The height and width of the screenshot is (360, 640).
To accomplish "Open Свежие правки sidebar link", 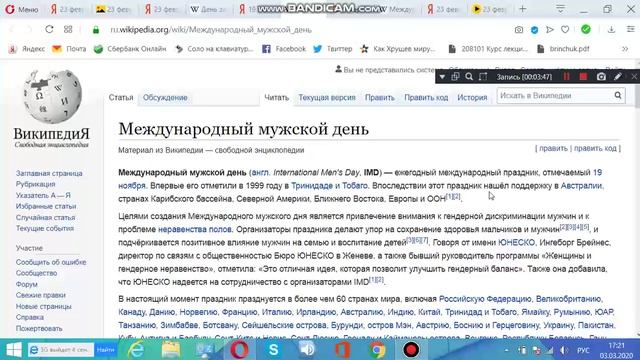I will coord(40,295).
